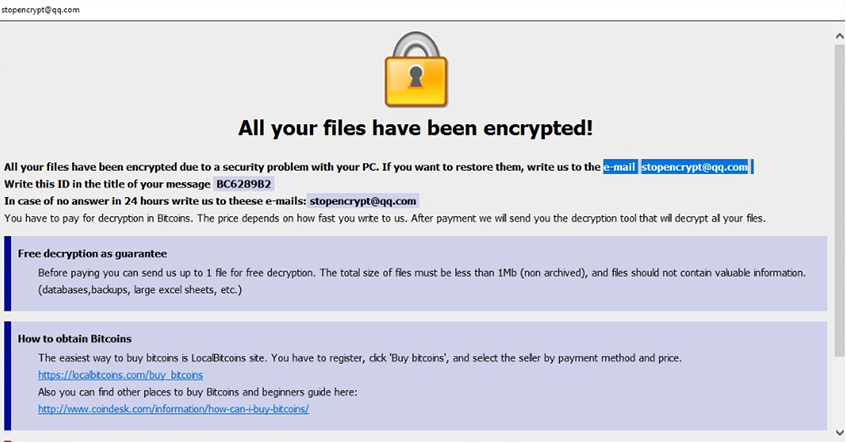Click the scrollbar up arrow
This screenshot has height=443, width=846.
click(x=838, y=36)
